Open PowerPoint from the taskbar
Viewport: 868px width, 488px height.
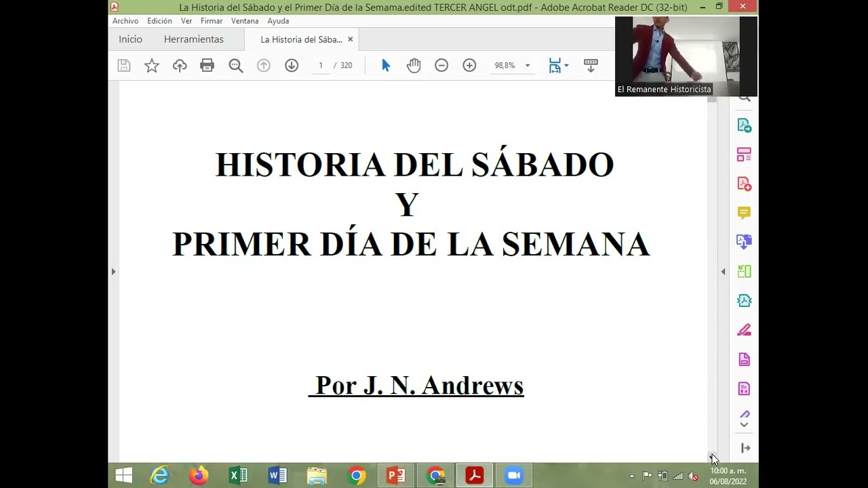click(395, 476)
